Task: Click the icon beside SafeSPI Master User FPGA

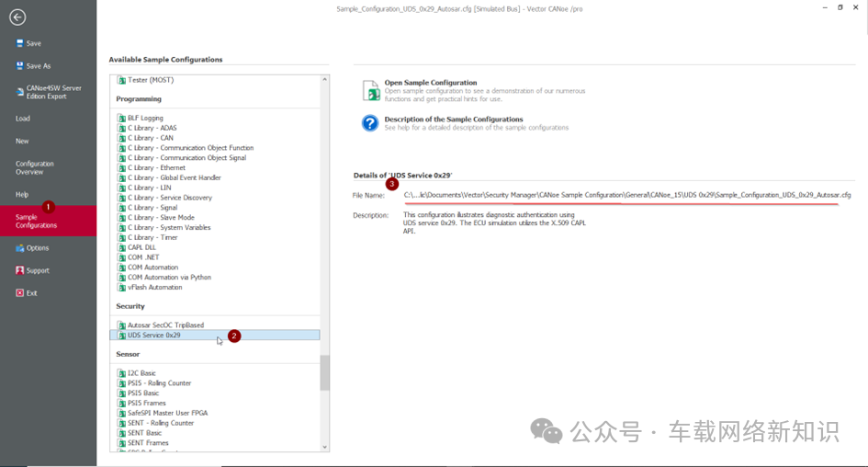Action: coord(122,414)
